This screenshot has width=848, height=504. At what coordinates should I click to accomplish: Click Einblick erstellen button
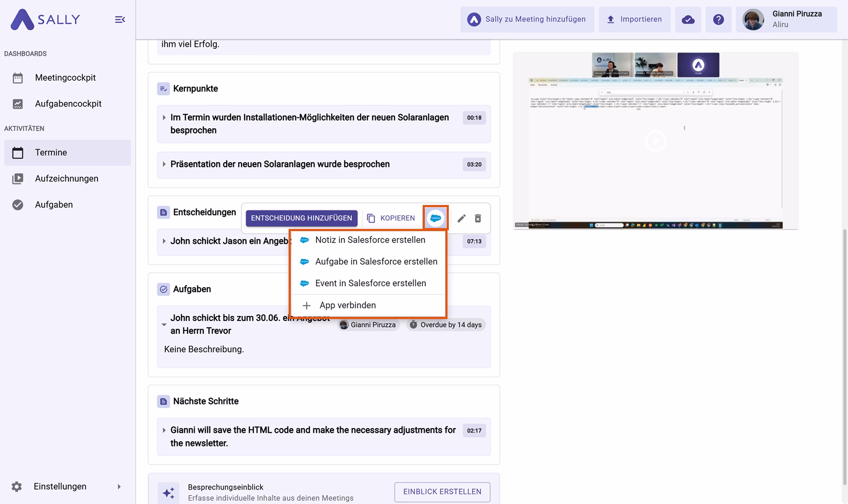442,492
